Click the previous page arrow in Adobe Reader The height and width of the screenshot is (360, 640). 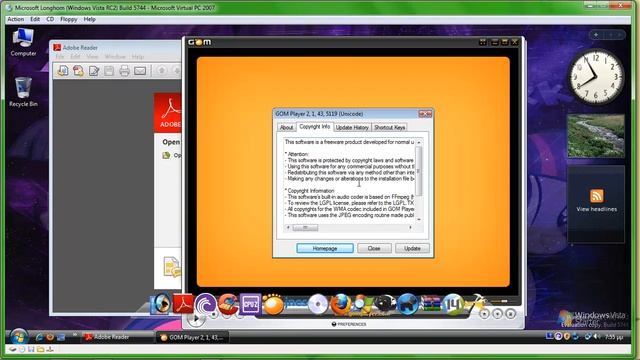pos(162,71)
